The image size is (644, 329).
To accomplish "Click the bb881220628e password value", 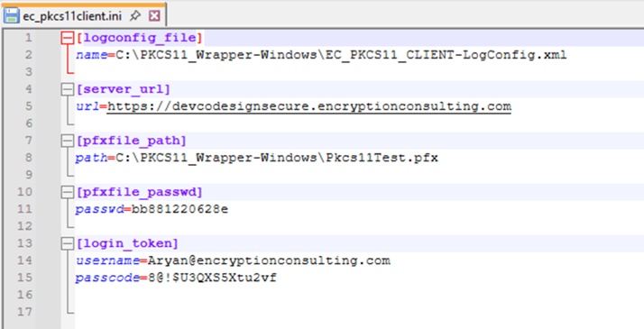I will [x=179, y=209].
